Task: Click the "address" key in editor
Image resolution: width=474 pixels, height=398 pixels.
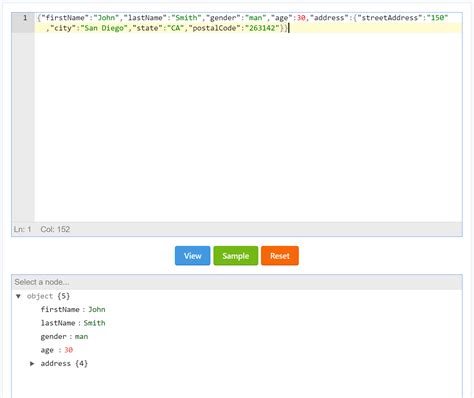Action: pos(329,18)
